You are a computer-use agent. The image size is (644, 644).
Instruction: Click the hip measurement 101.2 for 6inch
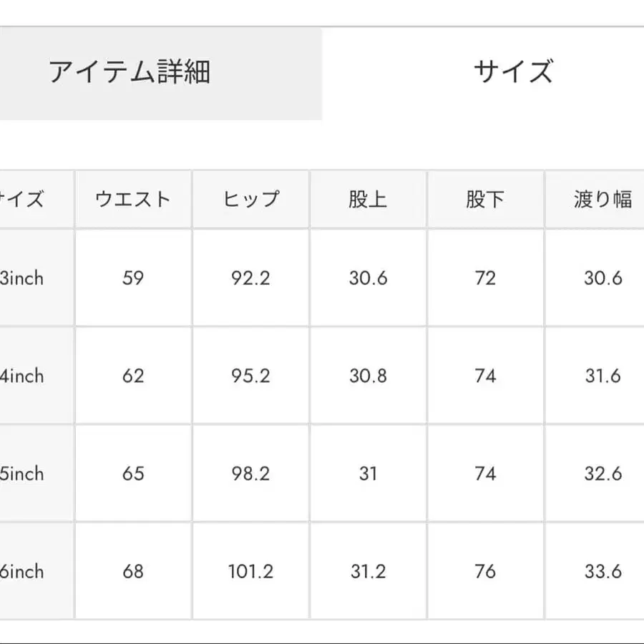(250, 572)
